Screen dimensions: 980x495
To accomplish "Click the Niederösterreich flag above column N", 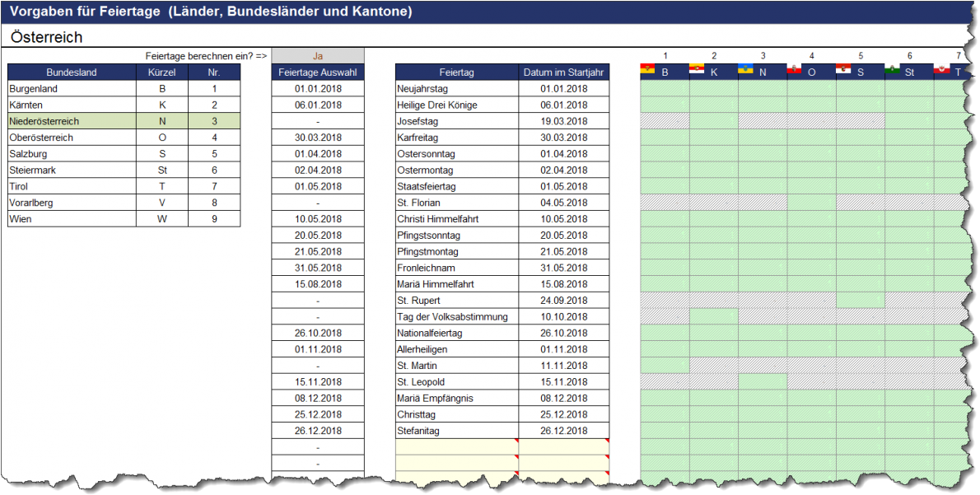I will (745, 70).
